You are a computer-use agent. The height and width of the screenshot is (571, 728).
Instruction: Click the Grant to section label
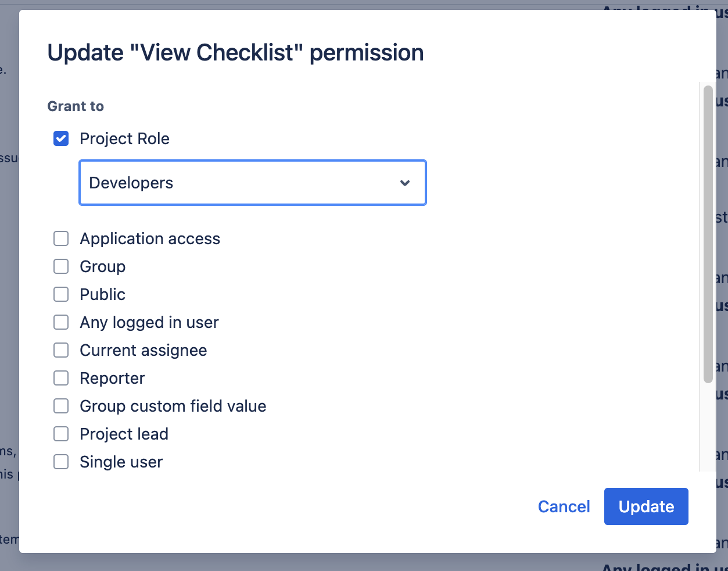click(76, 106)
